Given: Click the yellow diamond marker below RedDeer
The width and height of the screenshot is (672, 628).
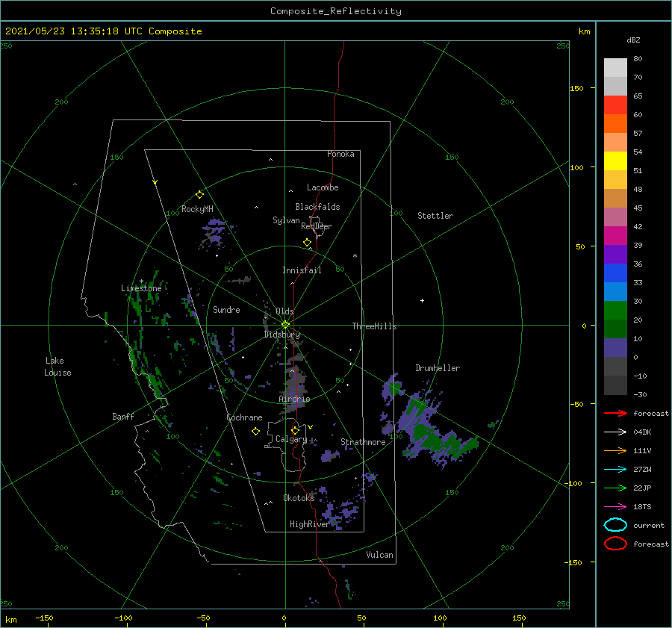Looking at the screenshot, I should 307,243.
